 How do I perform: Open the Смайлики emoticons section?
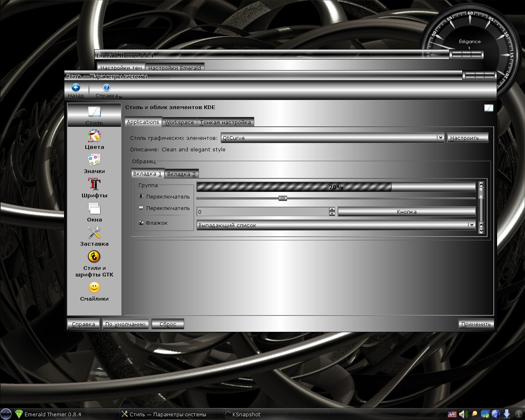coord(94,291)
